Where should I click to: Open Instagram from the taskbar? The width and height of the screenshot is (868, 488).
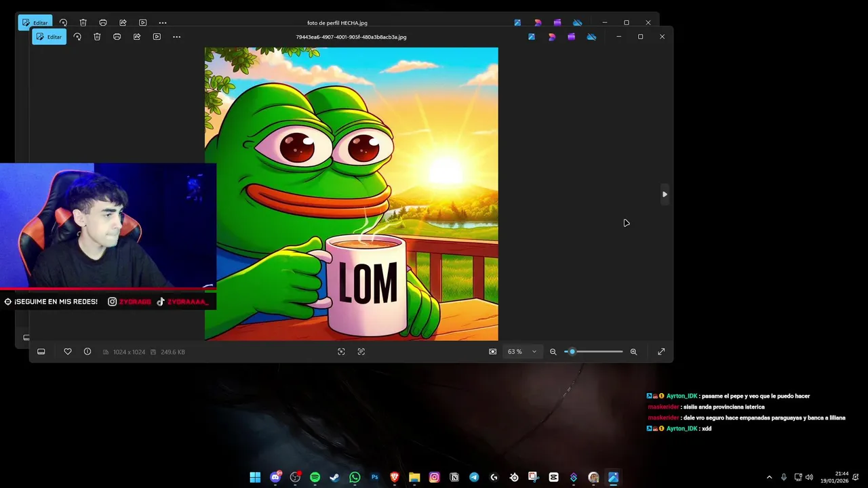coord(434,477)
